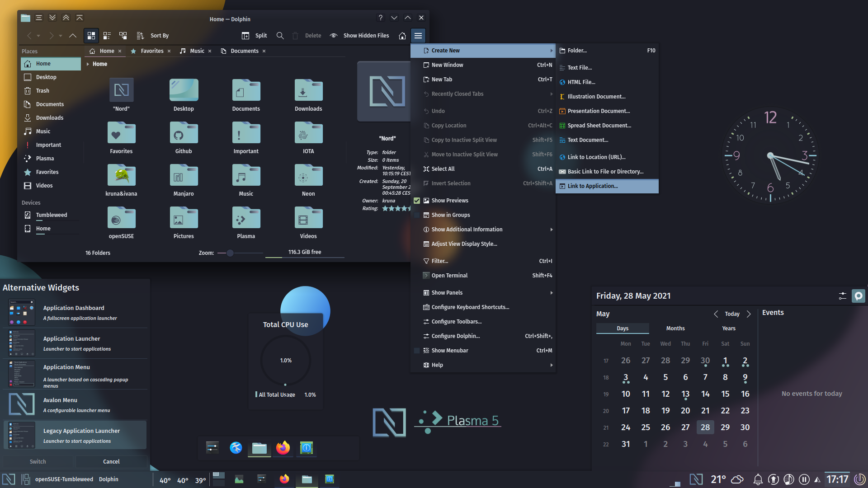Click the weather cloud icon in tray
Image resolution: width=868 pixels, height=488 pixels.
[737, 479]
